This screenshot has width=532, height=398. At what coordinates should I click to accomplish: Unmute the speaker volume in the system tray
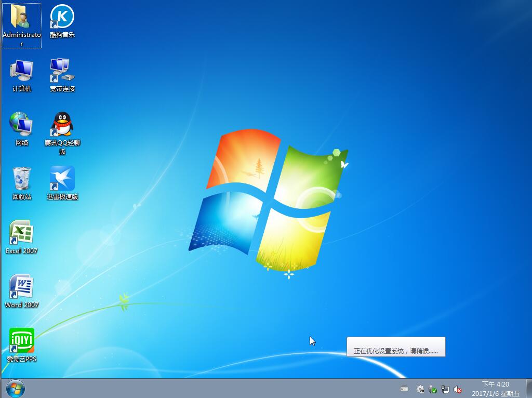[x=458, y=389]
